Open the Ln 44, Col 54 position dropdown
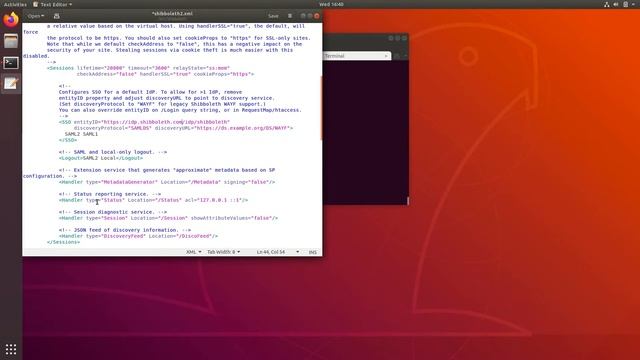Image resolution: width=640 pixels, height=360 pixels. (x=278, y=252)
